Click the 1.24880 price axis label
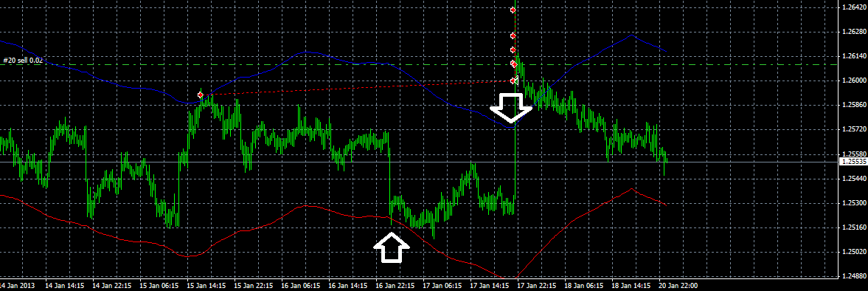This screenshot has height=291, width=868. [x=853, y=276]
